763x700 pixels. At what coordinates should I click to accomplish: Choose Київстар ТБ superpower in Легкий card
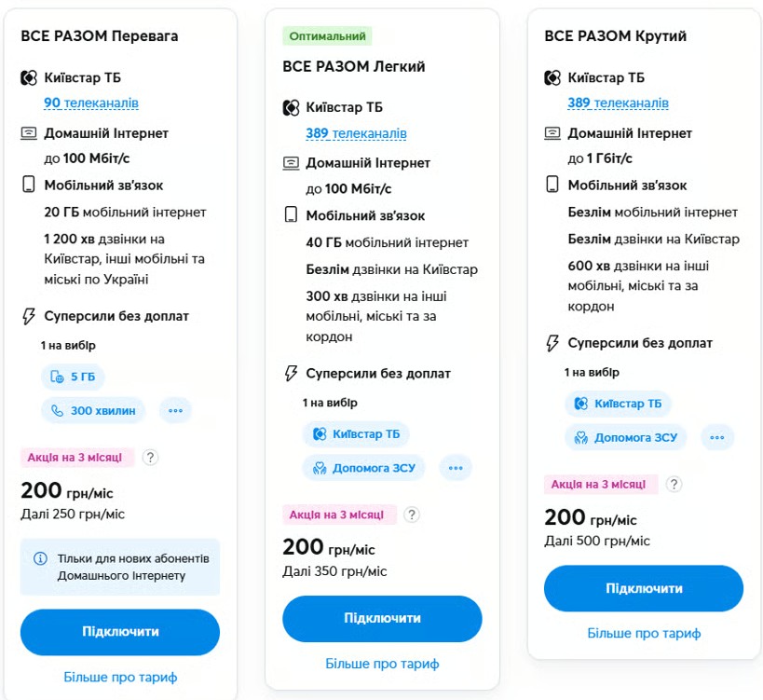356,434
